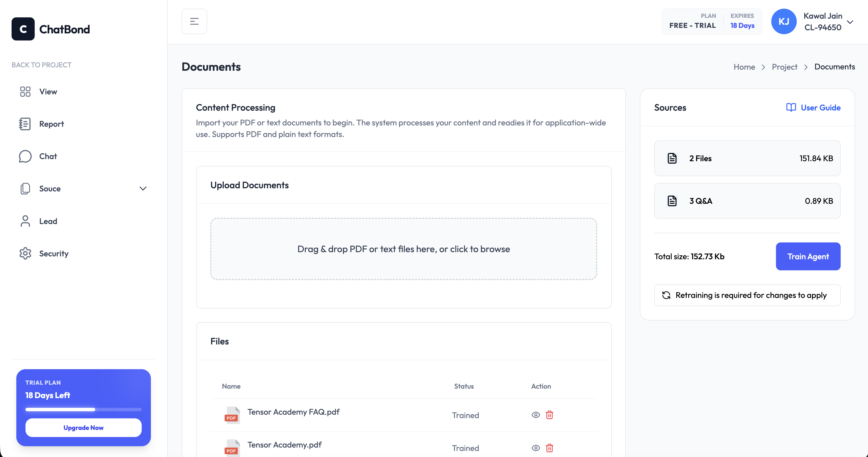Preview Tensor Academy.pdf with eye icon
Viewport: 868px width, 457px height.
[535, 448]
